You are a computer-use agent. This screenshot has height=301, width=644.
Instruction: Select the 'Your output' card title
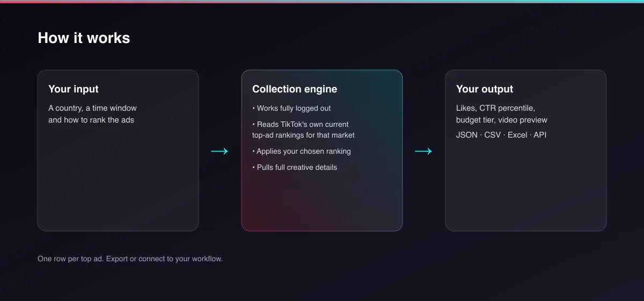(x=485, y=89)
